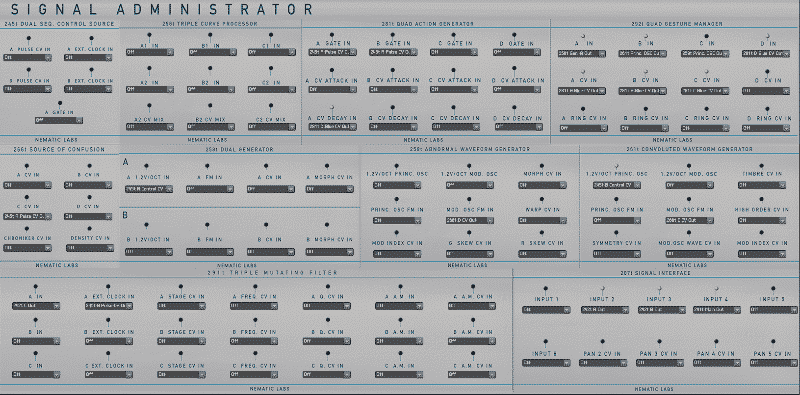The width and height of the screenshot is (800, 395).
Task: Open the Mod. Osc Wave CV In dropdown
Action: click(690, 254)
